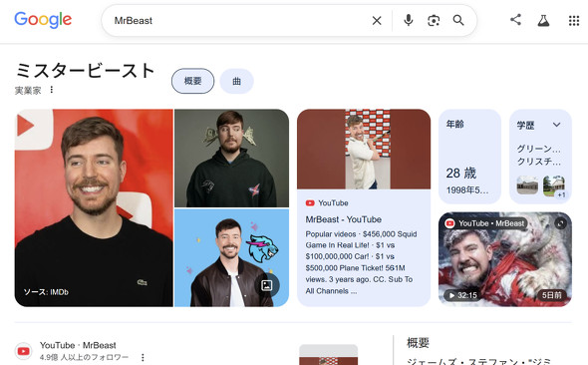Switch to the 曲 tab
Image resolution: width=588 pixels, height=365 pixels.
click(x=236, y=81)
